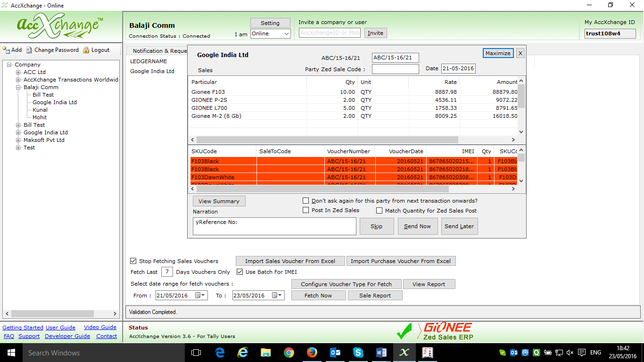
Task: Open the User Guide link
Action: [60, 328]
